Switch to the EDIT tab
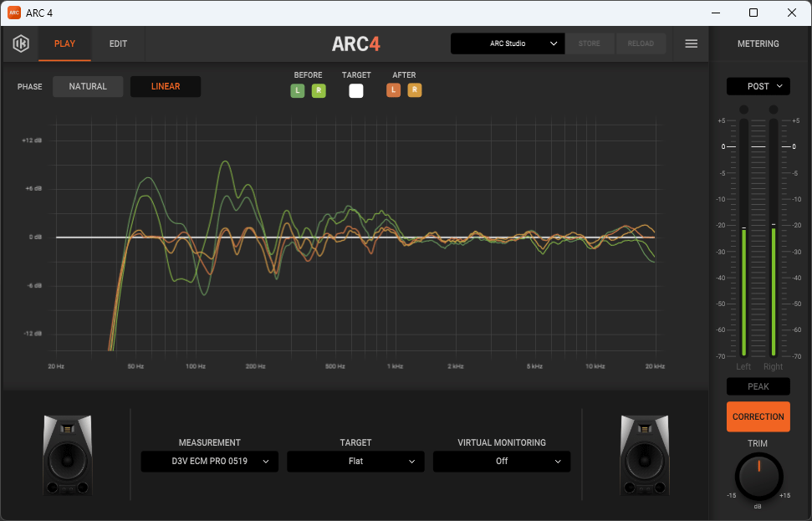Screen dimensions: 812x521 tap(117, 43)
